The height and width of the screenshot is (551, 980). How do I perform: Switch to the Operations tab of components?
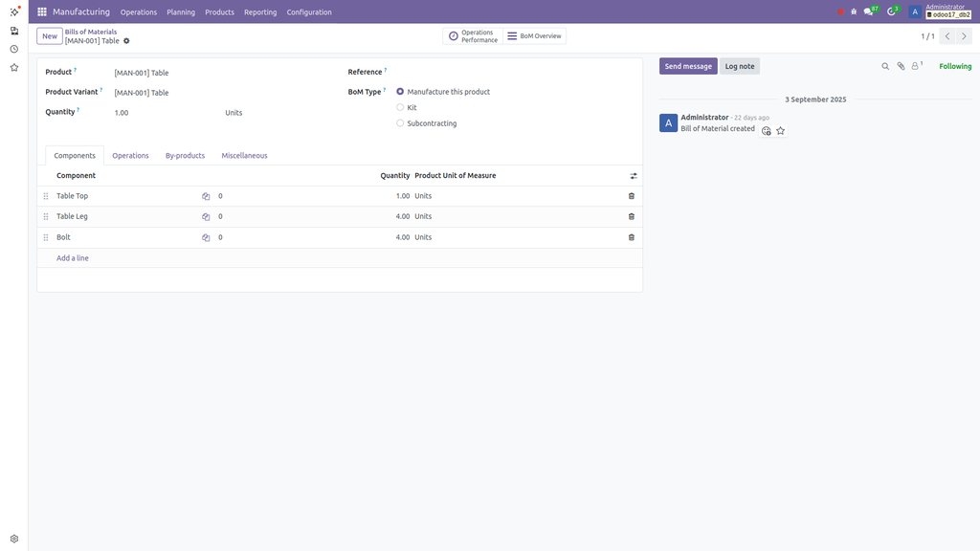click(130, 155)
